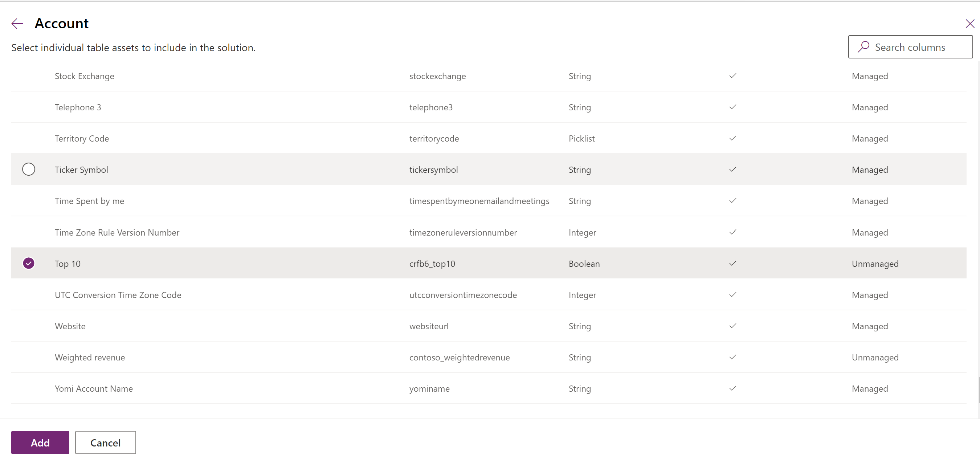Select the Yomi Account Name table row

(x=29, y=388)
